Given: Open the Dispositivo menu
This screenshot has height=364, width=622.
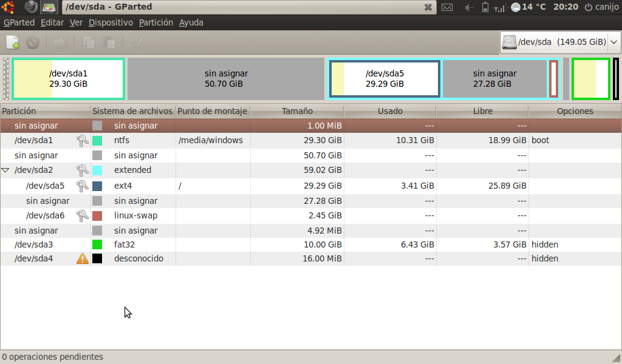Looking at the screenshot, I should pos(111,22).
